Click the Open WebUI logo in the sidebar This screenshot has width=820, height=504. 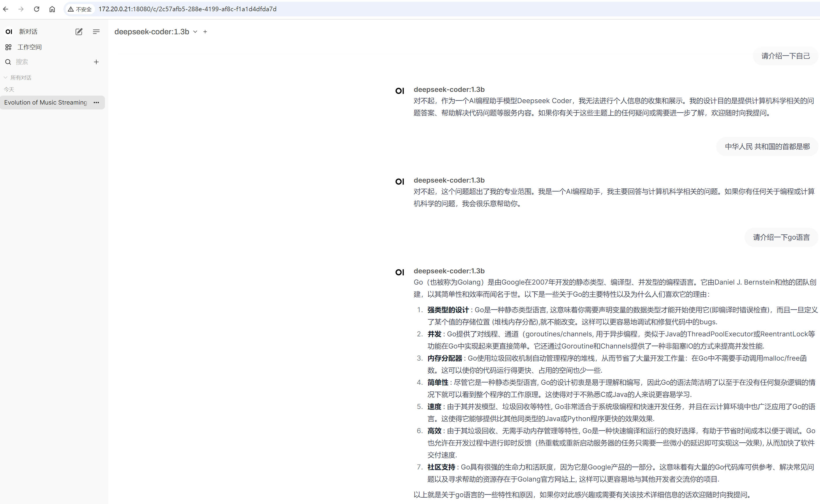[9, 32]
